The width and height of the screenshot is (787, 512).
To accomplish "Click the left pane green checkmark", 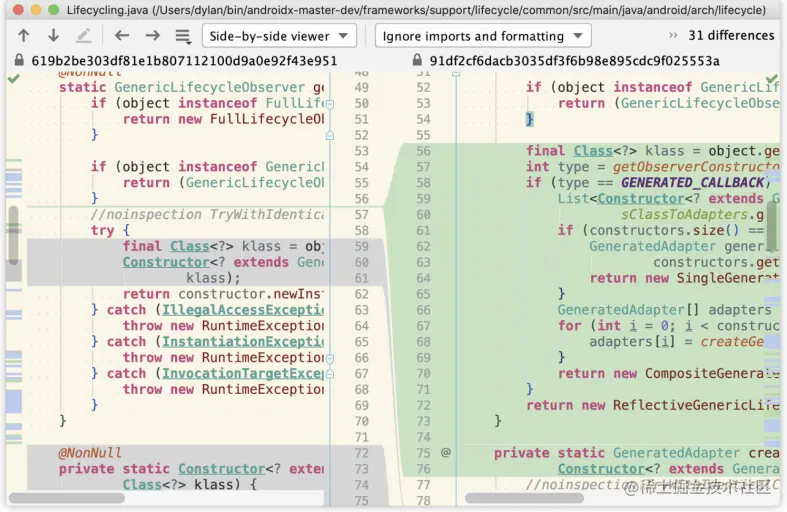I will pos(14,78).
